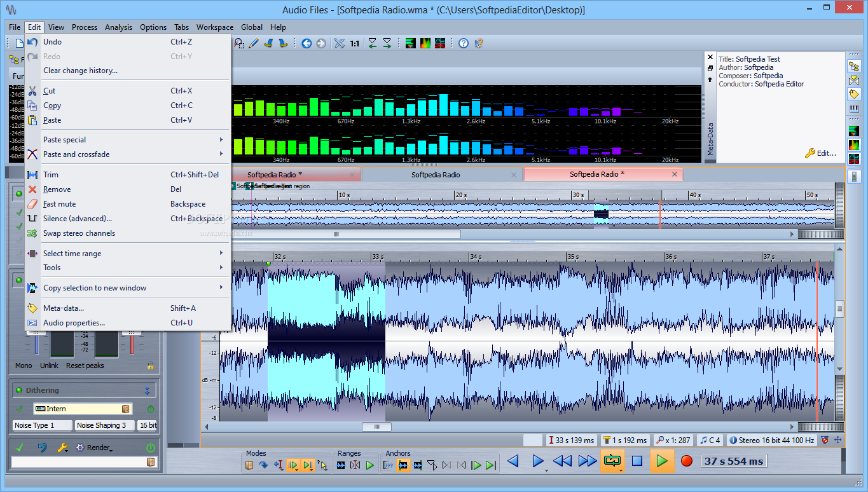Click Reset peaks button
868x492 pixels.
[x=85, y=366]
